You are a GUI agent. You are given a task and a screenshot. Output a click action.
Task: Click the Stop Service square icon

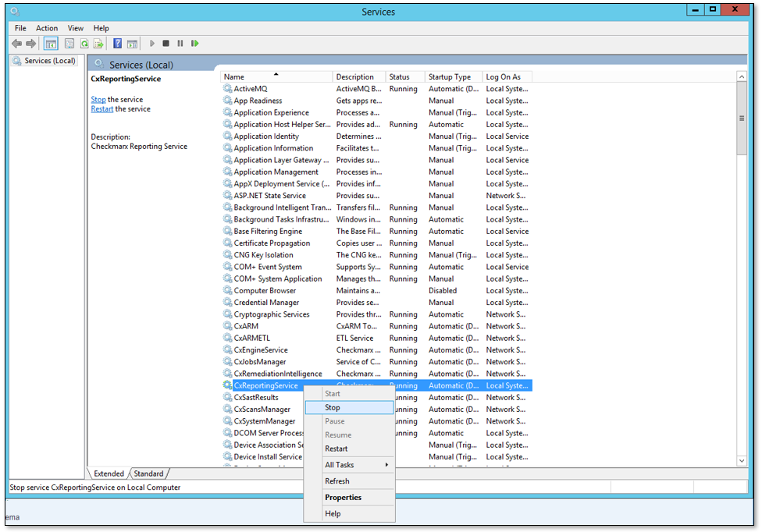pyautogui.click(x=166, y=44)
